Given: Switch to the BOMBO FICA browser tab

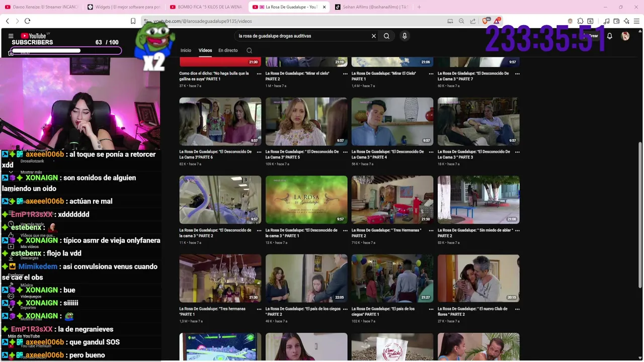Looking at the screenshot, I should (206, 7).
